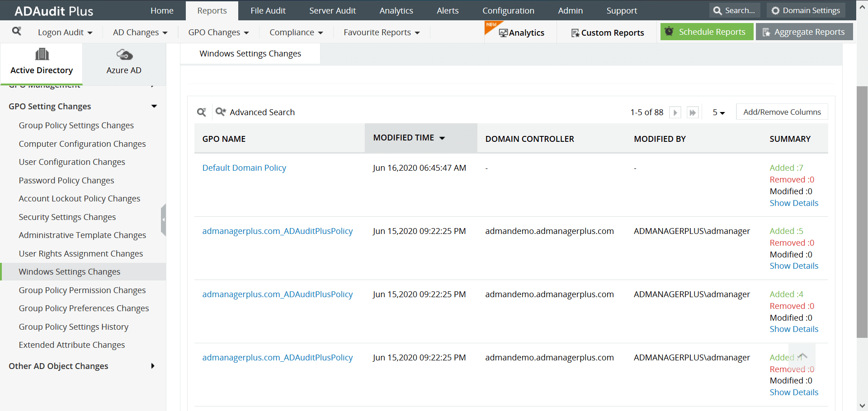Screen dimensions: 868x411
Task: Jump to last page of results
Action: tap(693, 112)
